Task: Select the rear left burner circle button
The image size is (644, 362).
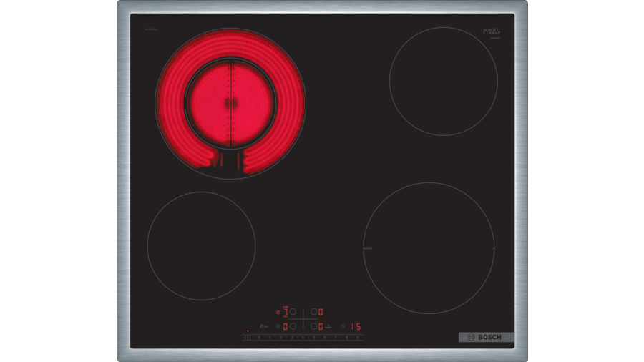Action: click(293, 312)
